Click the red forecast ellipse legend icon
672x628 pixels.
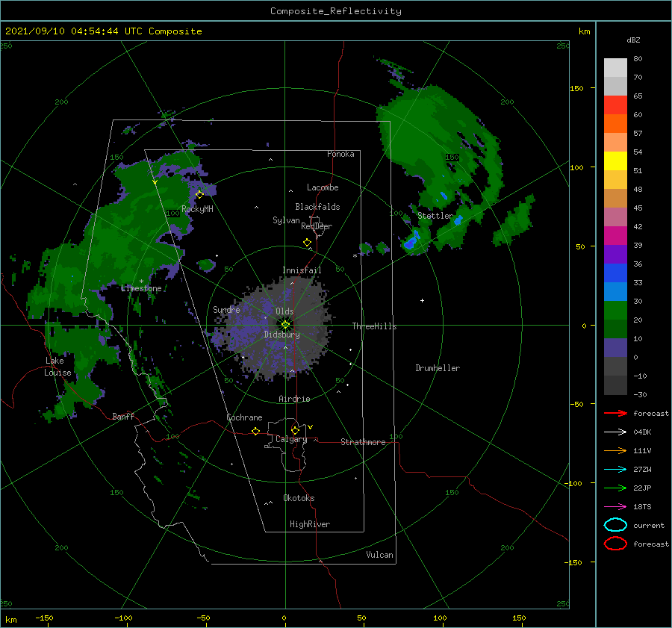coord(615,544)
